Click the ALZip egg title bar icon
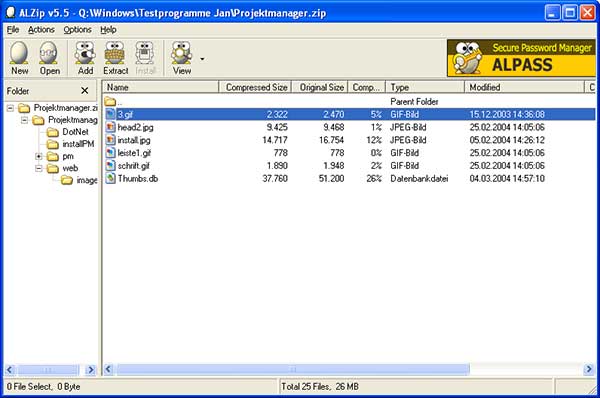The image size is (600, 398). (x=10, y=13)
